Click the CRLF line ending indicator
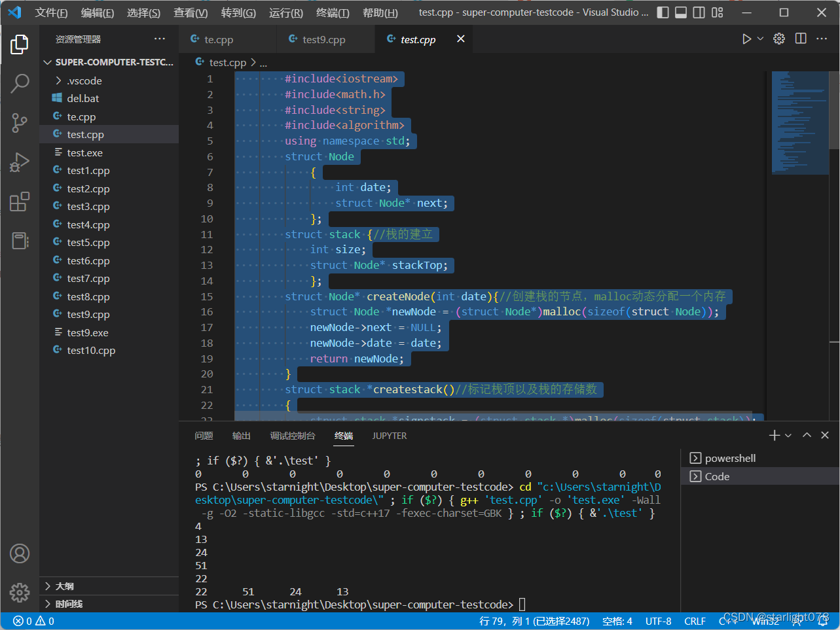The image size is (840, 630). (x=695, y=621)
